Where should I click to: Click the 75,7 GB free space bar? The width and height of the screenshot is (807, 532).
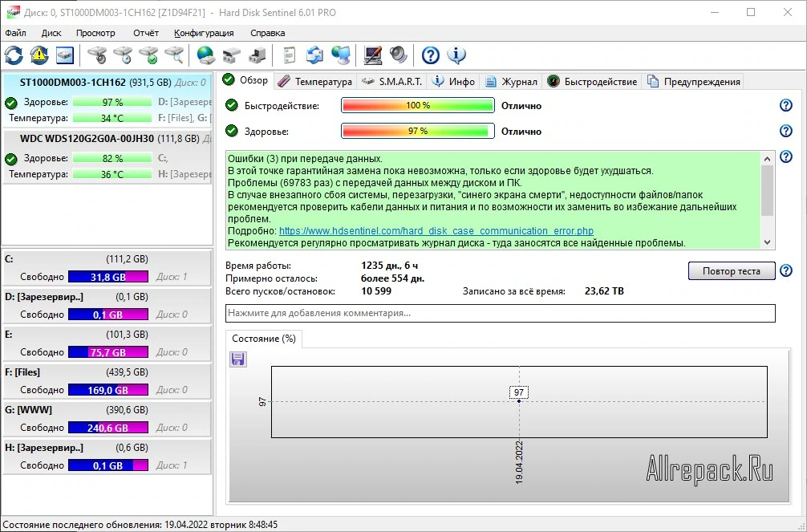[108, 352]
